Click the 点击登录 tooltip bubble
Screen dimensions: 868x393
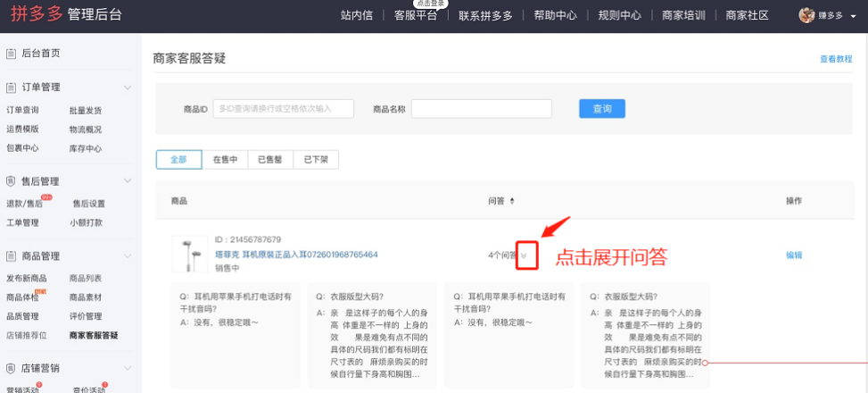pyautogui.click(x=430, y=4)
